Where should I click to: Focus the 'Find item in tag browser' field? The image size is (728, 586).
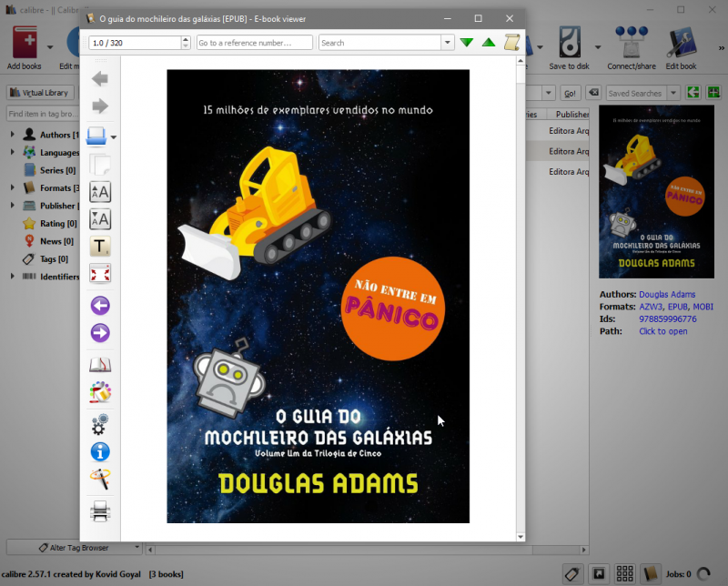(43, 114)
